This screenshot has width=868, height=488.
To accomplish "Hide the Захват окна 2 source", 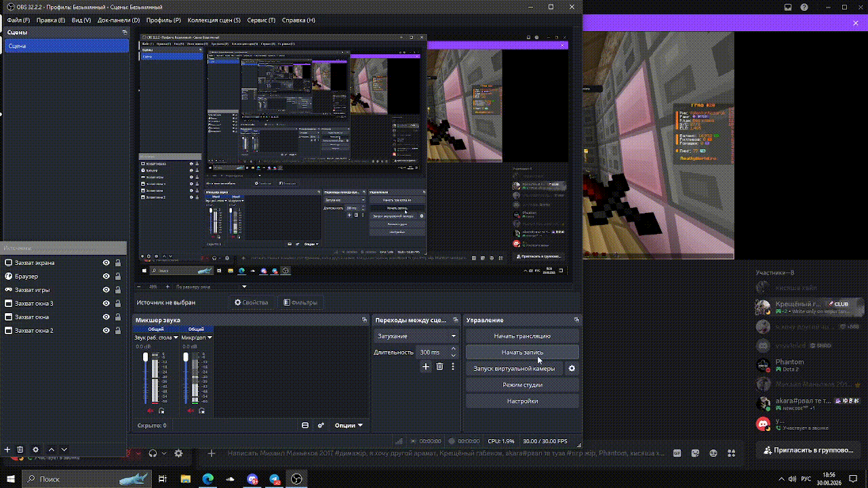I will coord(106,331).
